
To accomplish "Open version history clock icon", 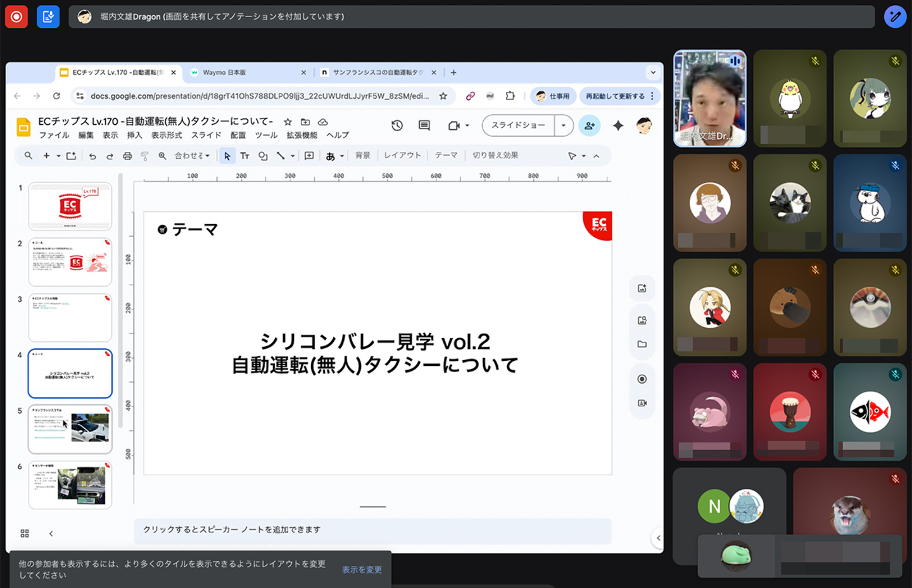I will [397, 125].
